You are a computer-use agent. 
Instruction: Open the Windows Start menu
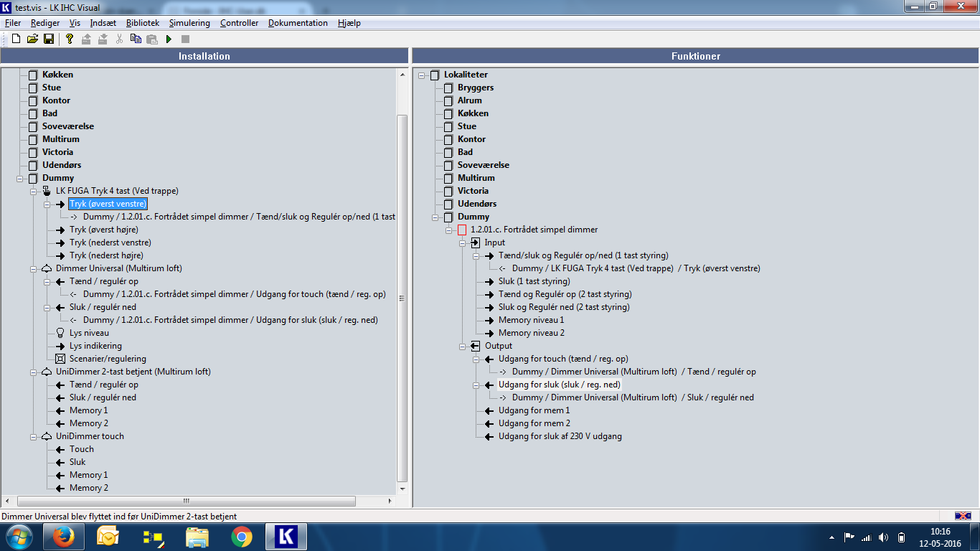[19, 537]
